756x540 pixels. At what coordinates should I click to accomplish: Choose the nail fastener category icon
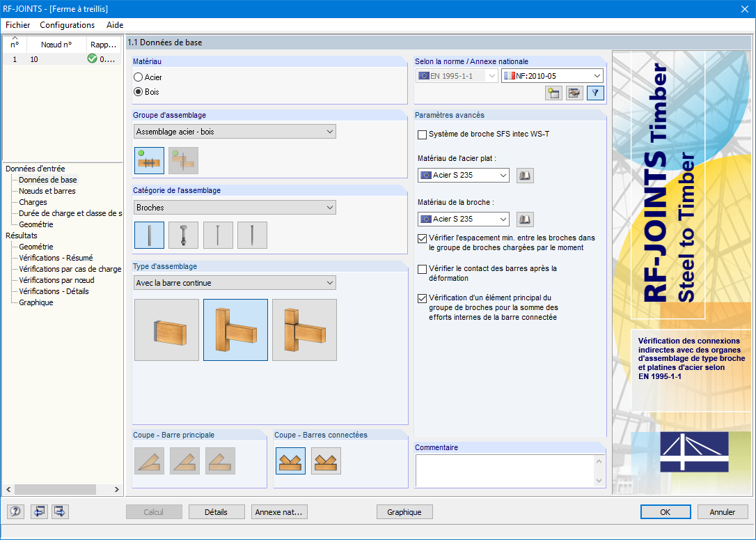point(218,235)
